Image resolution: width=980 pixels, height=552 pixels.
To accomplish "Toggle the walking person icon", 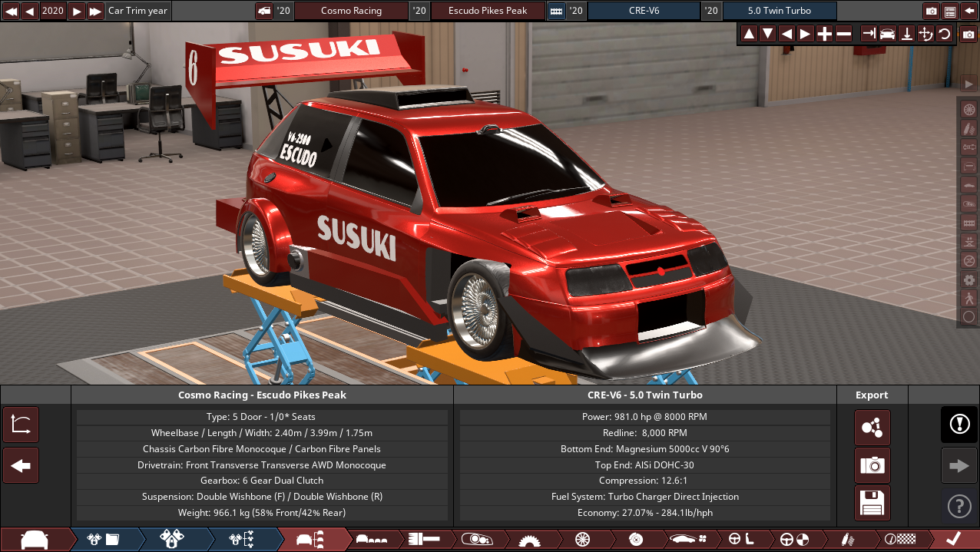I will [x=968, y=298].
